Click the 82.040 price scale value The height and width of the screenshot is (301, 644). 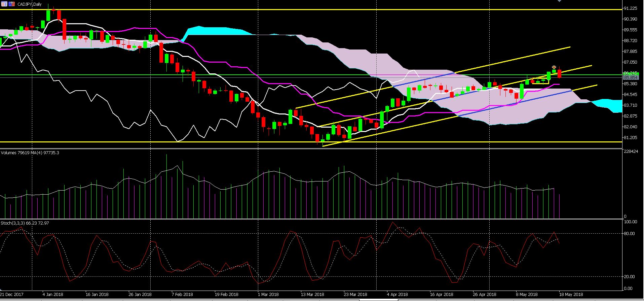[630, 127]
